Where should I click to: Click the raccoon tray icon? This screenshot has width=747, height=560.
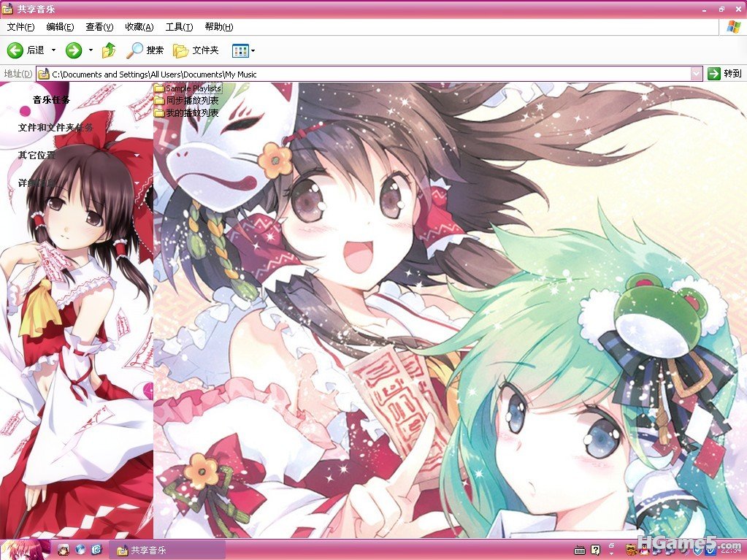point(632,551)
